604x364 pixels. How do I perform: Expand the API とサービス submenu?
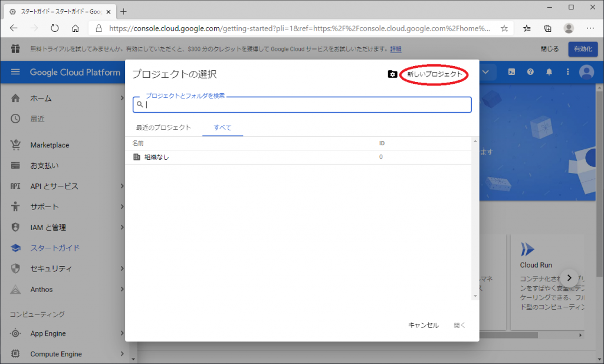(122, 186)
